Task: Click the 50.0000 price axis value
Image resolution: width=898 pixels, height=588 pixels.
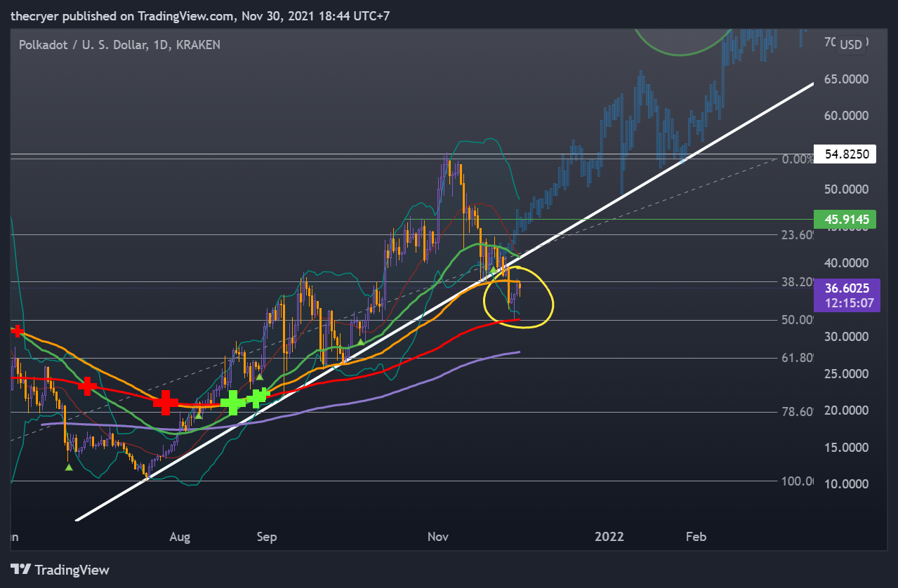Action: tap(847, 189)
